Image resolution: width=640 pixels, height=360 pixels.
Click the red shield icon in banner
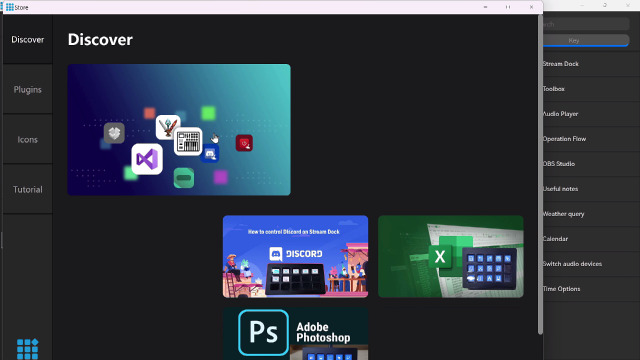(244, 143)
